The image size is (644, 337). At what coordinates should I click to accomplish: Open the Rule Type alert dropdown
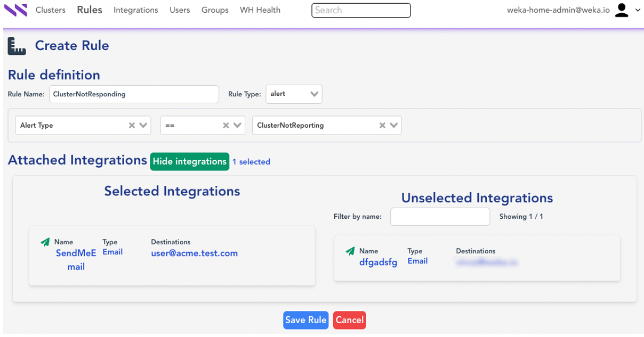coord(314,94)
